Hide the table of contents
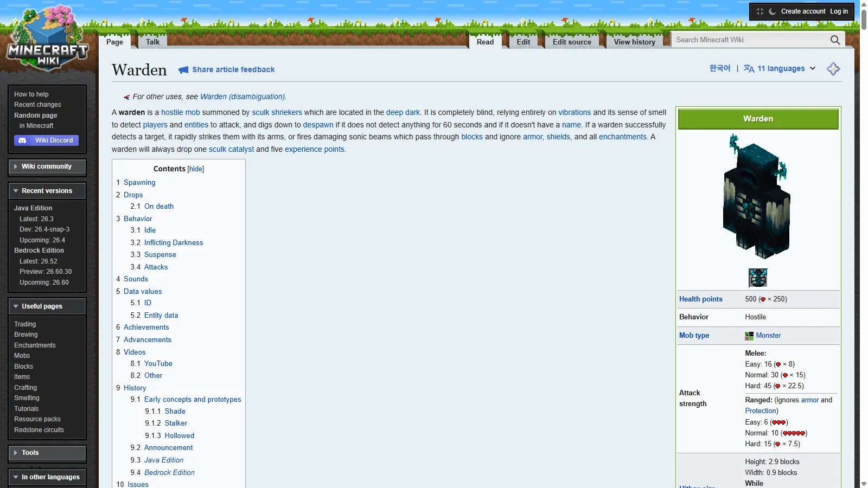This screenshot has width=868, height=488. pyautogui.click(x=196, y=169)
